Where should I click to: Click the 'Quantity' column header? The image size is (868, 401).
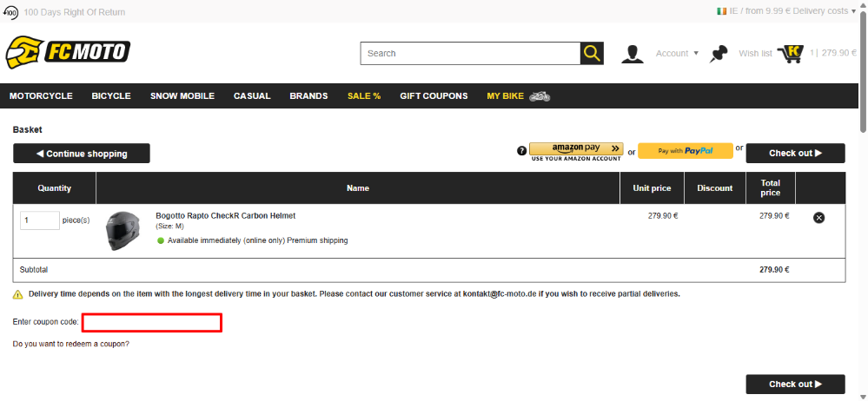(x=54, y=188)
